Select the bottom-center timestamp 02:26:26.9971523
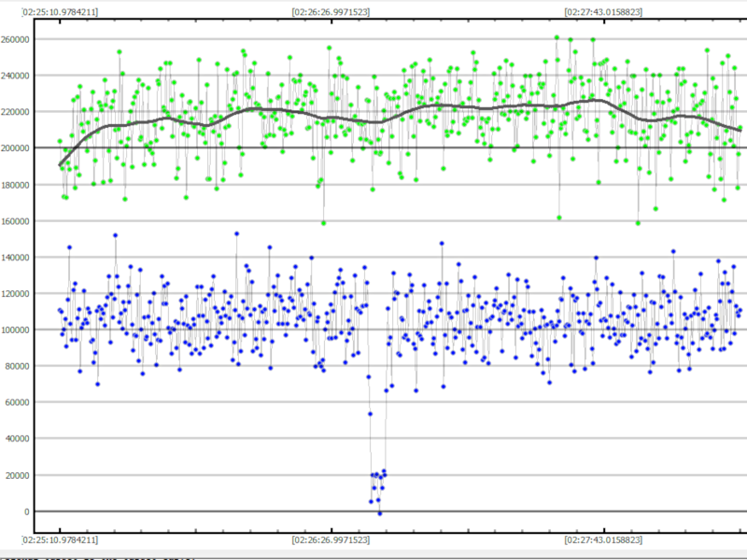 330,539
